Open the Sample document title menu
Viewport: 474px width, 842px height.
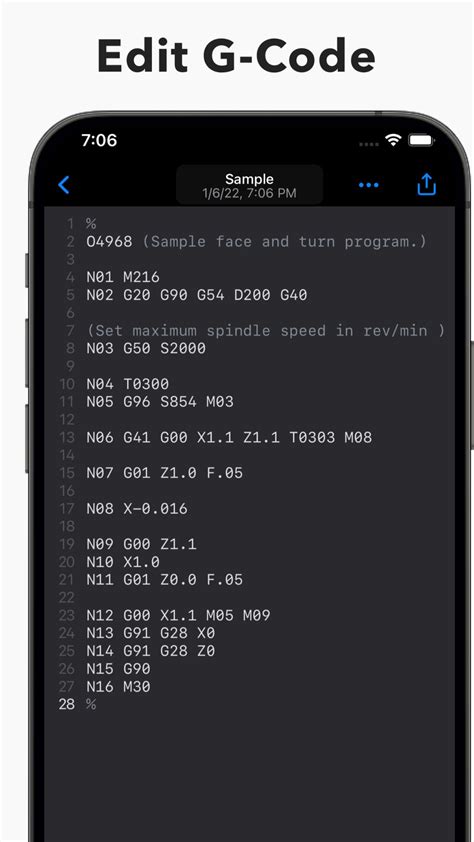[x=249, y=185]
